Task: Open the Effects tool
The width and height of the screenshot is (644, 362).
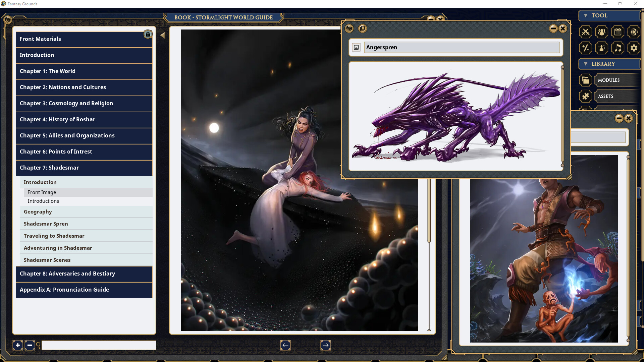Action: pos(602,48)
